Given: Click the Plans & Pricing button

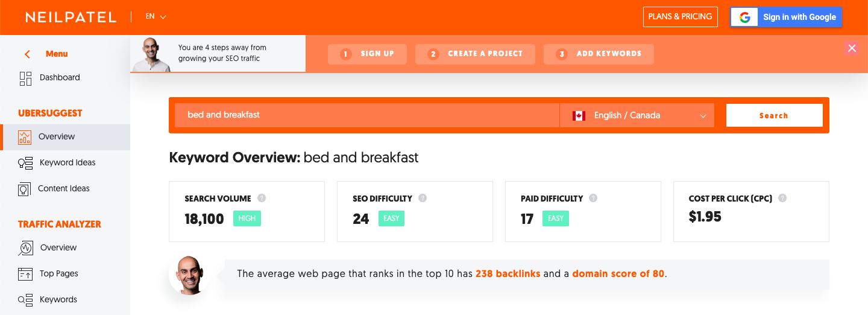Looking at the screenshot, I should (x=681, y=17).
